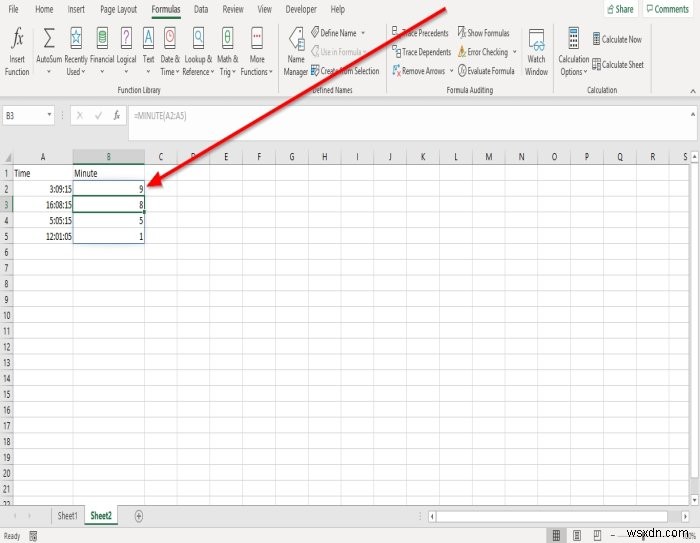Open Text functions menu
Screen dimensions: 700x543
148,51
